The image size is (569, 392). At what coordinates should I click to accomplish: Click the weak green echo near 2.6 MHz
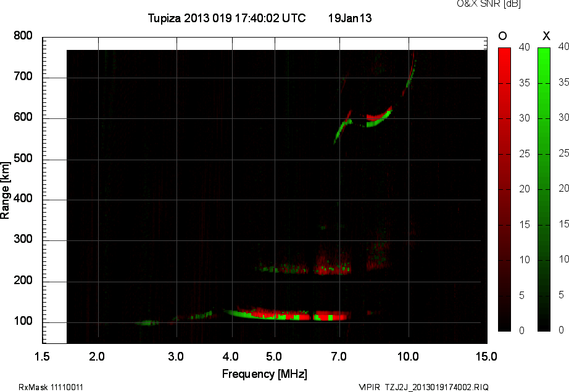pyautogui.click(x=147, y=322)
